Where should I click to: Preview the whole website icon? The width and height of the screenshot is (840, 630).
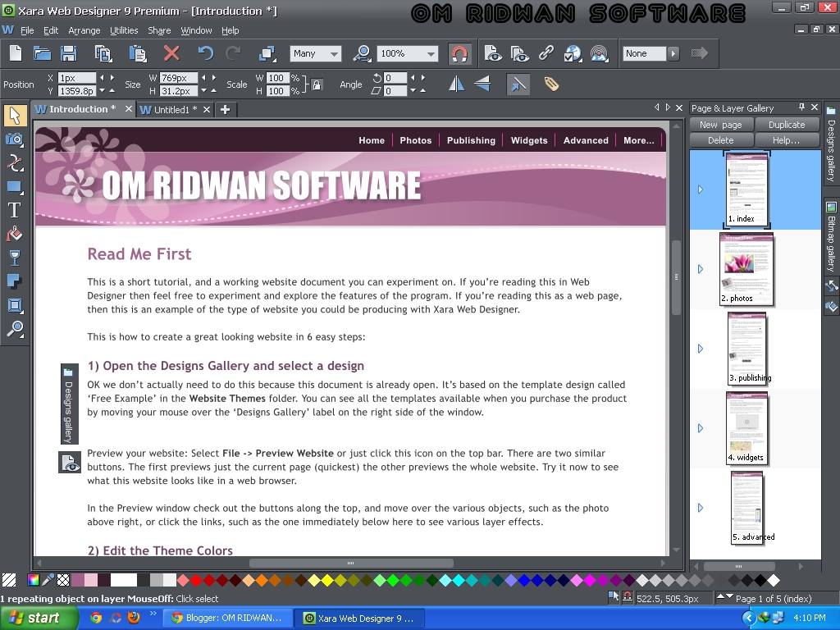click(519, 53)
